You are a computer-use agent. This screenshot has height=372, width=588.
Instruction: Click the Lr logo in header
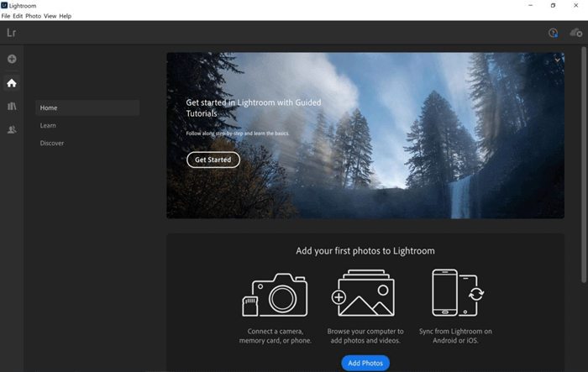click(x=11, y=33)
